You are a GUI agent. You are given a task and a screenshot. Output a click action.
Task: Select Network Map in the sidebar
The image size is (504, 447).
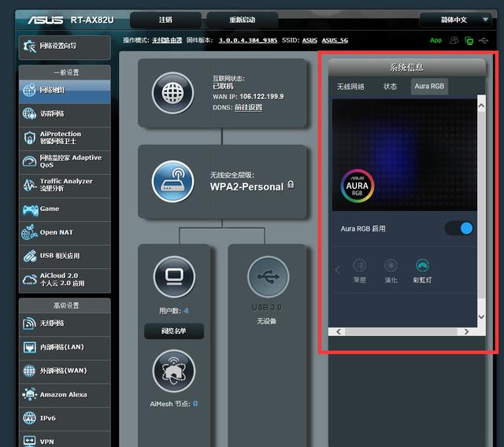pyautogui.click(x=65, y=91)
